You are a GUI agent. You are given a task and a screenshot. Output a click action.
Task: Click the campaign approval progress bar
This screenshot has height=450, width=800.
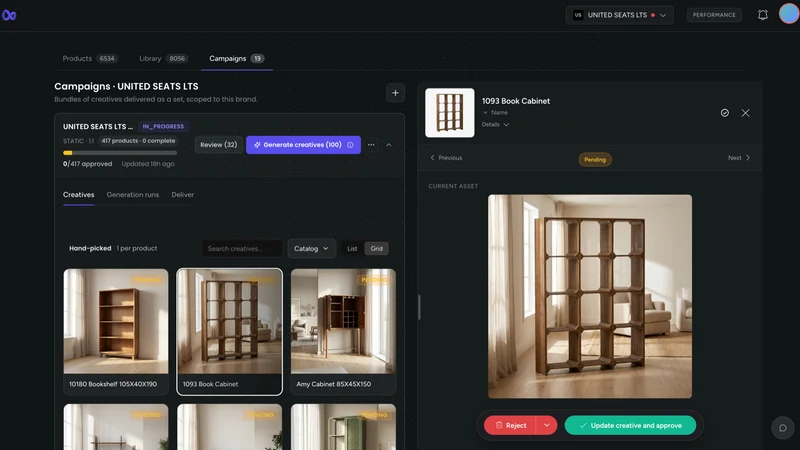pyautogui.click(x=120, y=153)
